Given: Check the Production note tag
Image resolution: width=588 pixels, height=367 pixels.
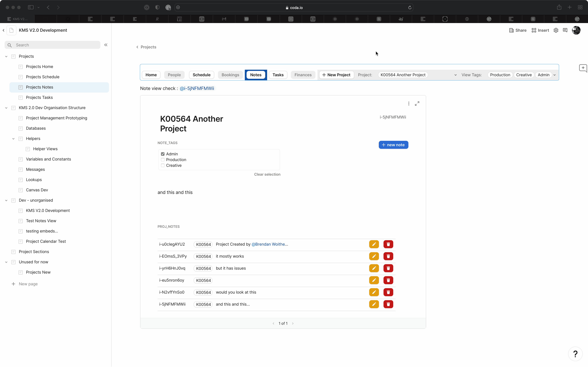Looking at the screenshot, I should 163,160.
